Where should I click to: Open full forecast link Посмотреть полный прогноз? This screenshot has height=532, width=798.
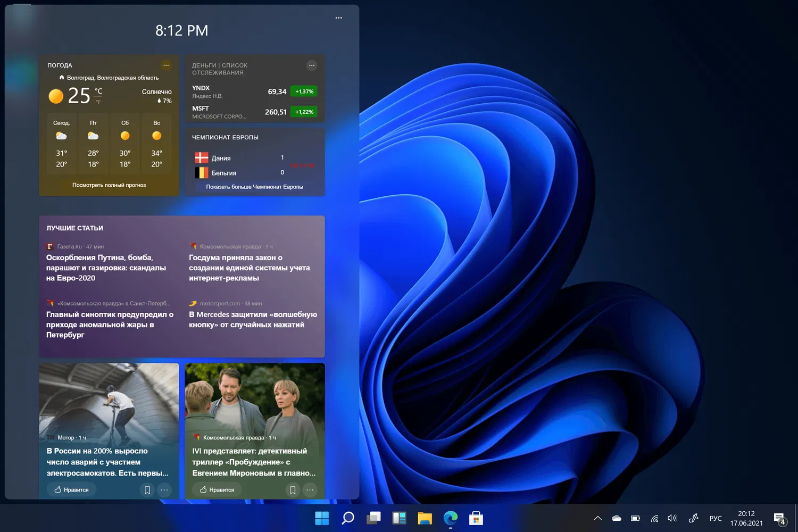tap(109, 185)
